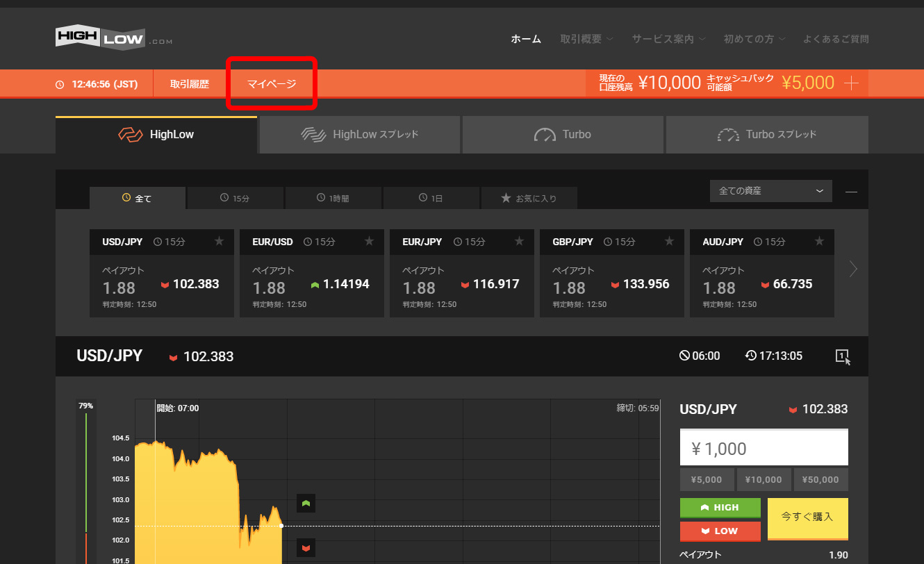Open 取引履歴 in orange bar
The image size is (924, 564).
coord(190,84)
